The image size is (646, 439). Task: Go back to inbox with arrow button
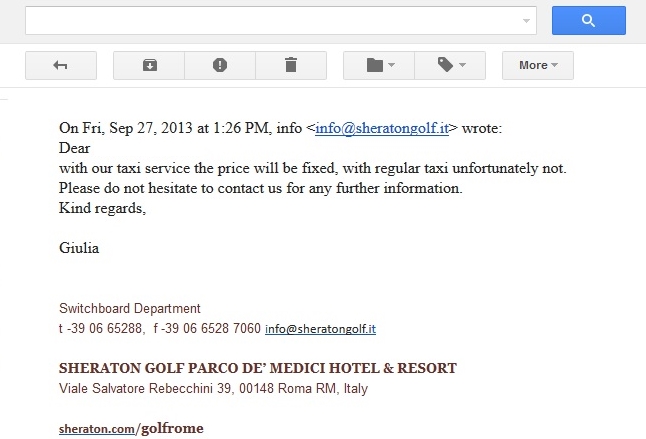[x=61, y=65]
